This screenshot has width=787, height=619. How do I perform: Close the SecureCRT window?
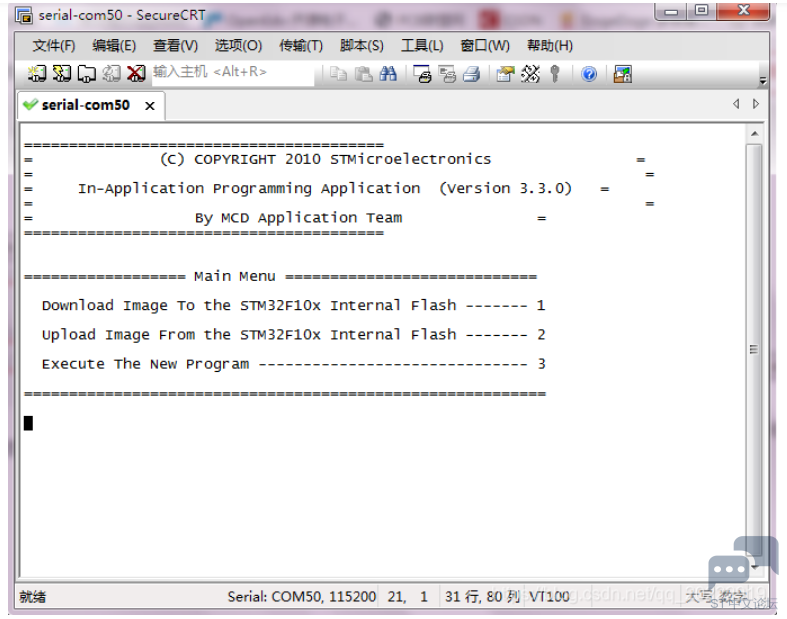tap(743, 11)
